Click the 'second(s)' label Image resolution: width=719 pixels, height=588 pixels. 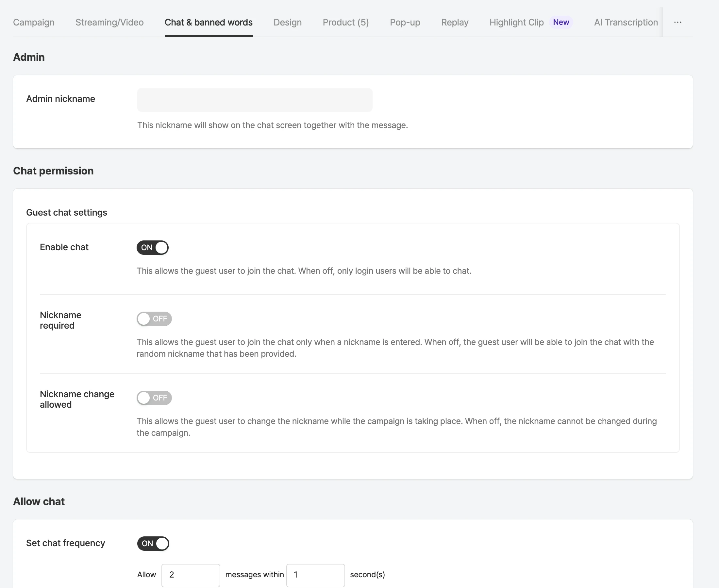pos(367,575)
